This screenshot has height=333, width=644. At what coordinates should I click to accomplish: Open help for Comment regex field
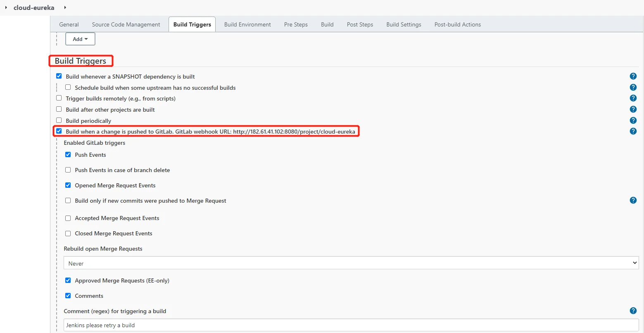tap(633, 311)
